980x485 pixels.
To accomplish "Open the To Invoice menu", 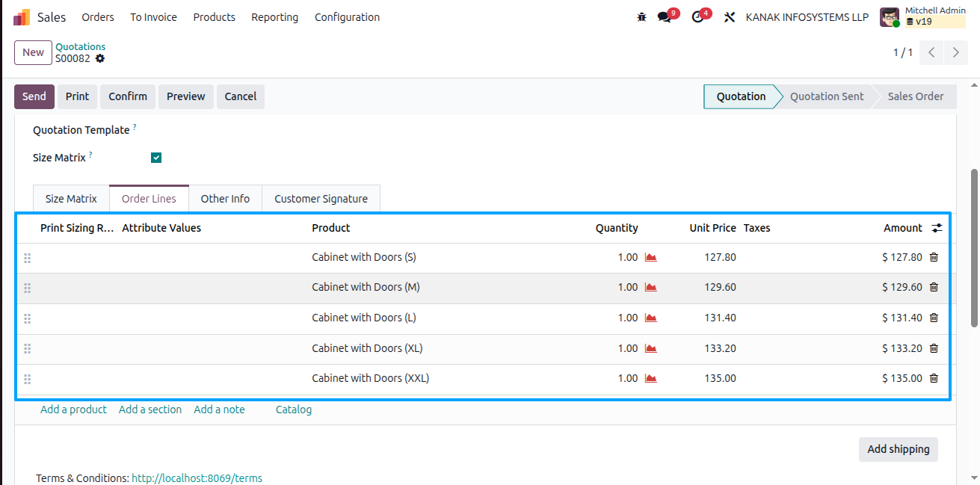I will click(153, 17).
